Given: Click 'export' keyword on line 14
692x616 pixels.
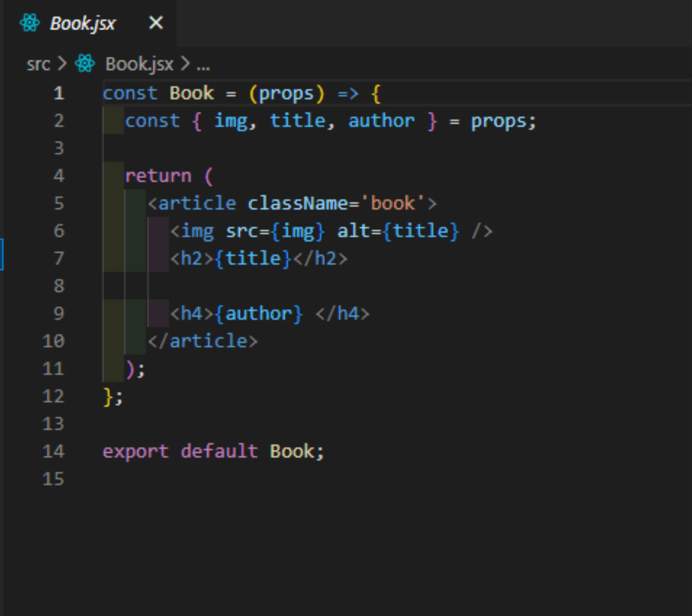Looking at the screenshot, I should 136,451.
